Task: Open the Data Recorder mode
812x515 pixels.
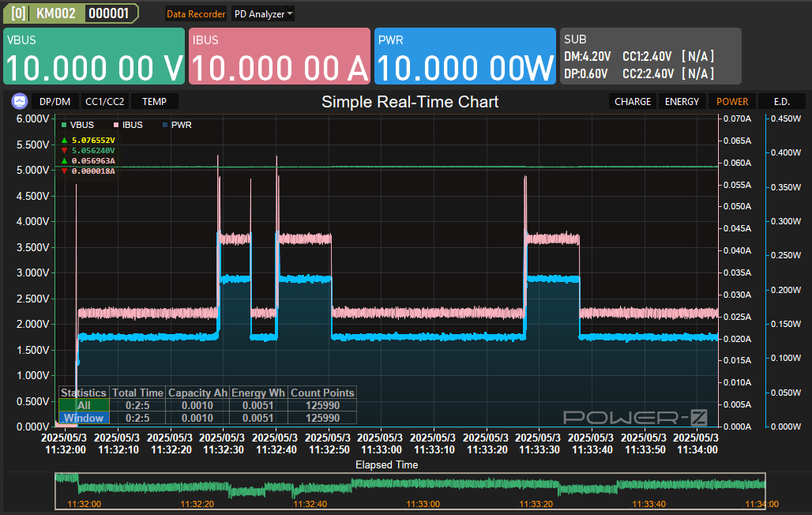Action: click(x=196, y=13)
